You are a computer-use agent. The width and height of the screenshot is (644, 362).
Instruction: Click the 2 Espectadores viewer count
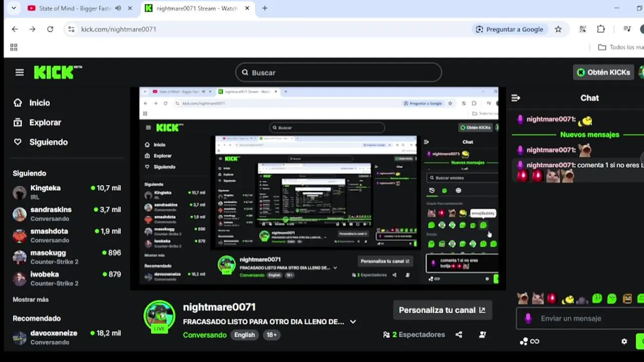coord(414,334)
